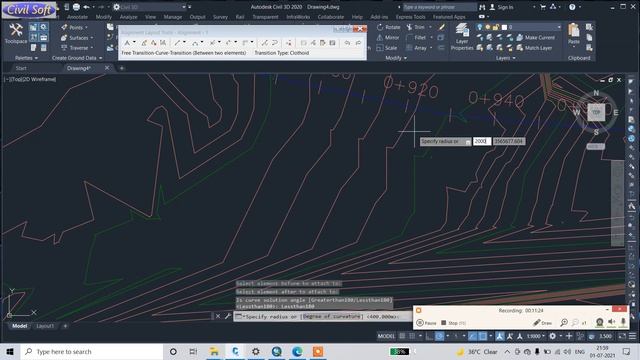
Task: Select the Rotate tool
Action: coord(389,27)
